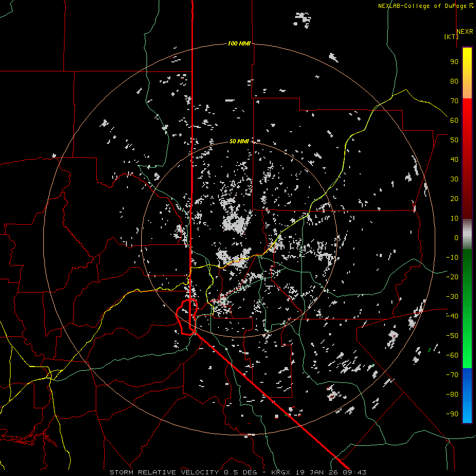Select the 30 value on velocity scale

point(454,179)
